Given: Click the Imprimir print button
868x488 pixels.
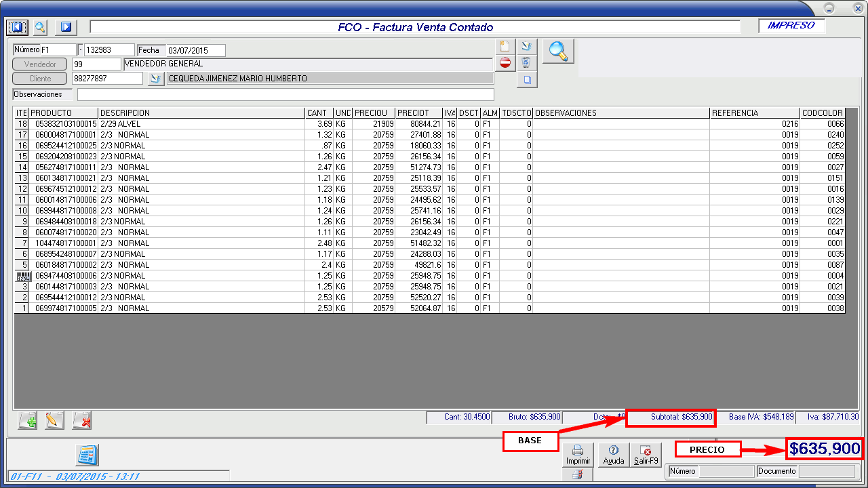Looking at the screenshot, I should tap(578, 454).
